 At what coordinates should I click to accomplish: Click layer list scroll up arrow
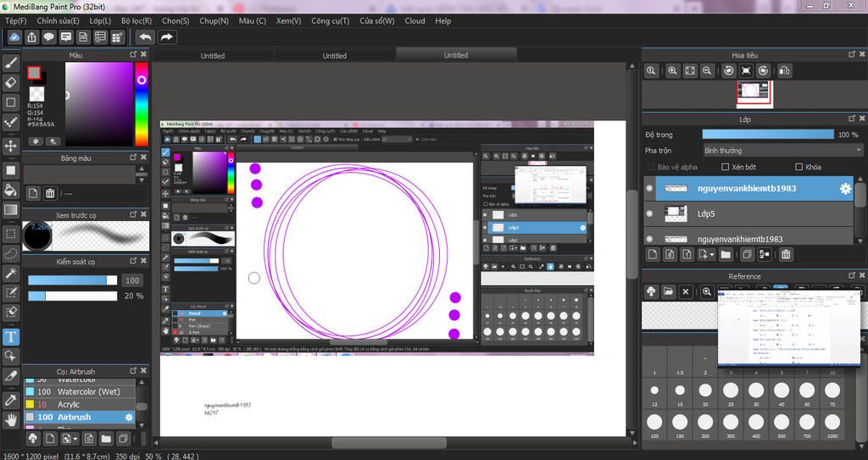pyautogui.click(x=860, y=180)
